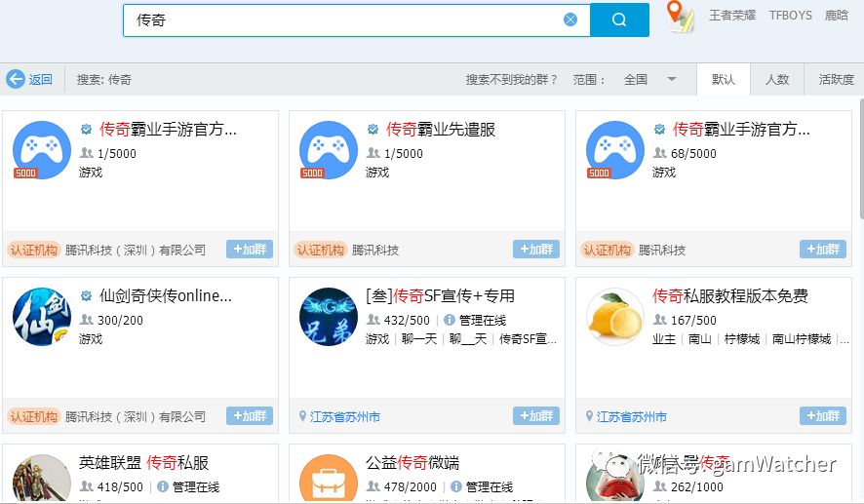864x504 pixels.
Task: Click the member icon next to 300/200
Action: tap(87, 320)
